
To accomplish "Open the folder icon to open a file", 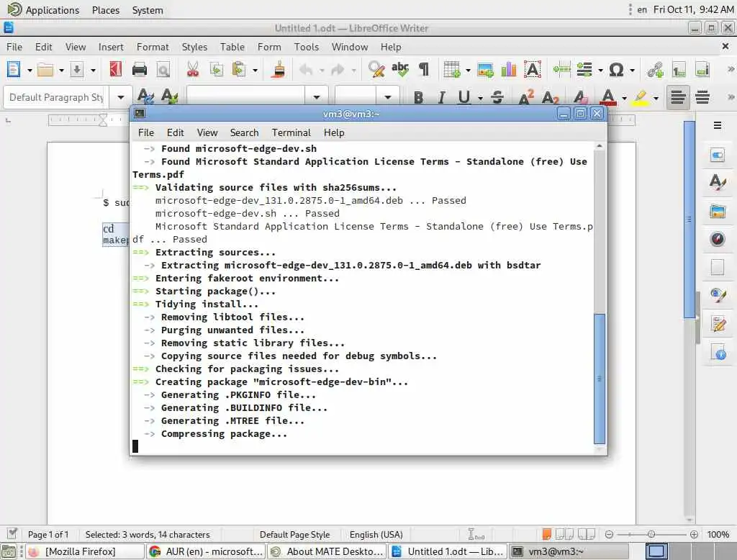I will click(45, 70).
